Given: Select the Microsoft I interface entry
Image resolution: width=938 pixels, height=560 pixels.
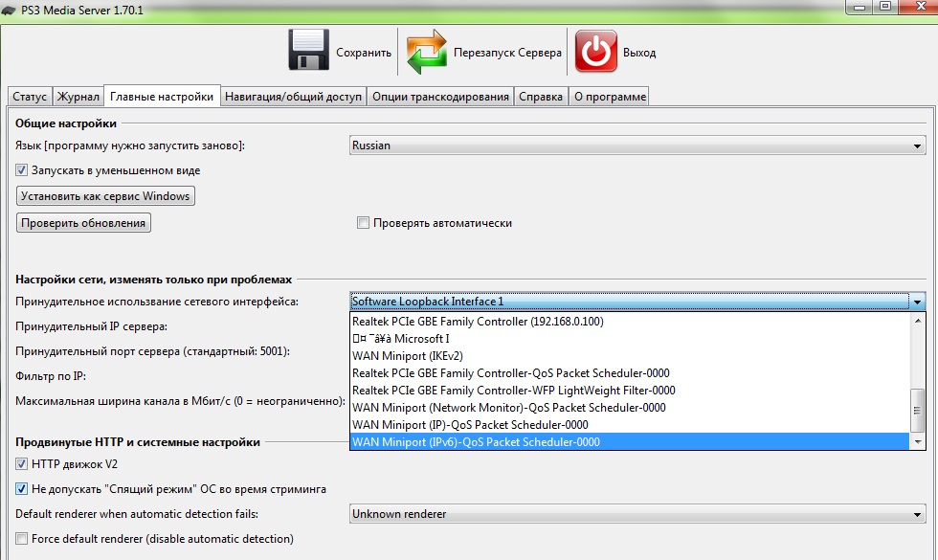Looking at the screenshot, I should (x=630, y=339).
